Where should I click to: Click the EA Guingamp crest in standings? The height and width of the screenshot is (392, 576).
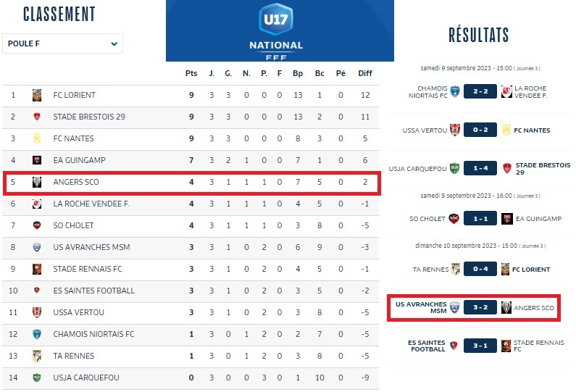pos(37,160)
